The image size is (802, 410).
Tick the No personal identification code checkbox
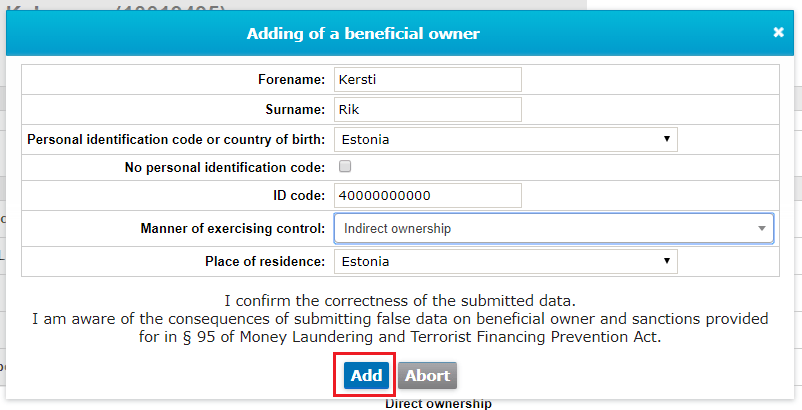tap(345, 166)
